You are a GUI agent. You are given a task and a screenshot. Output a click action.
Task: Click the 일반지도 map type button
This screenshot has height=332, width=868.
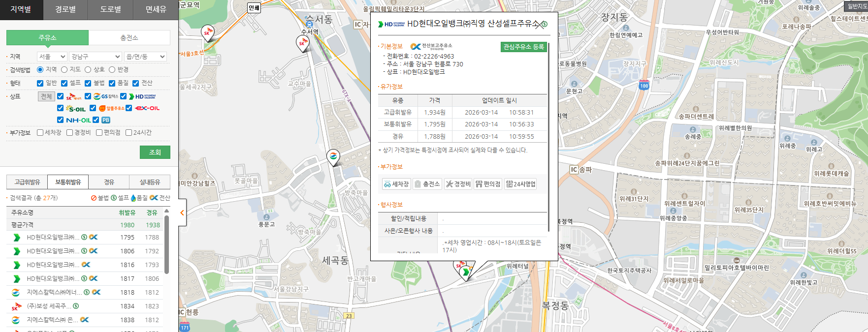point(857,6)
